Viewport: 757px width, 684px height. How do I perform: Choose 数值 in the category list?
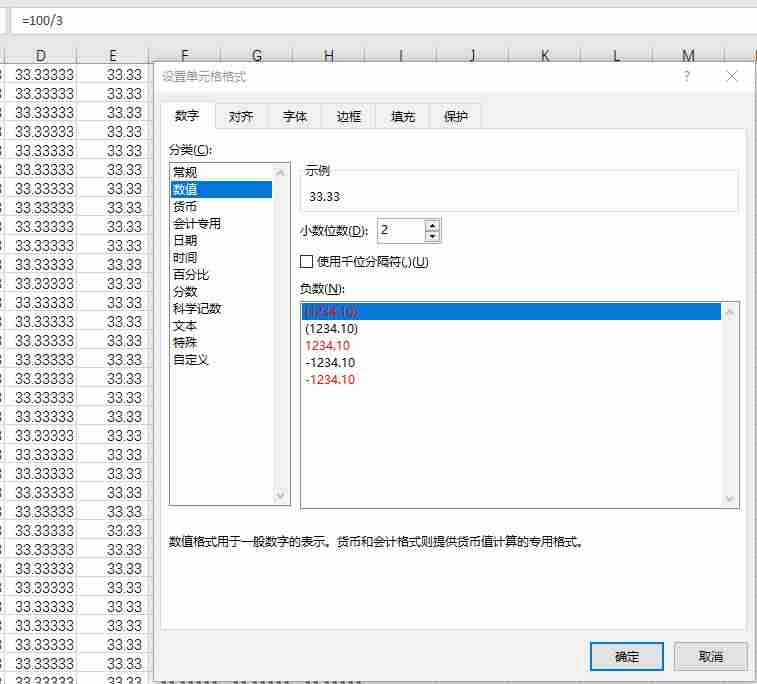pos(221,189)
